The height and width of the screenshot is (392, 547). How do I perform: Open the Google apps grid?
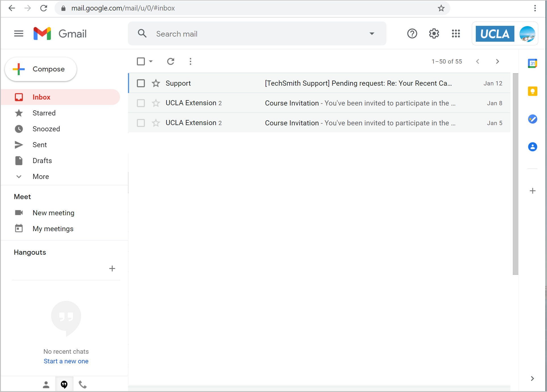point(456,34)
